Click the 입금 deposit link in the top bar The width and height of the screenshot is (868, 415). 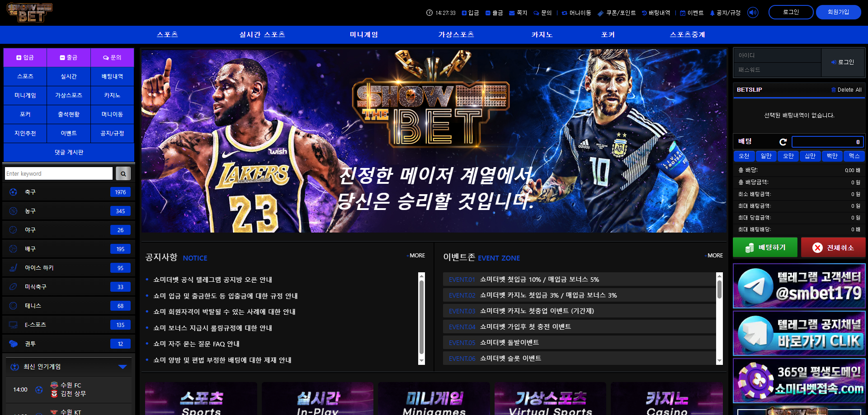click(470, 13)
